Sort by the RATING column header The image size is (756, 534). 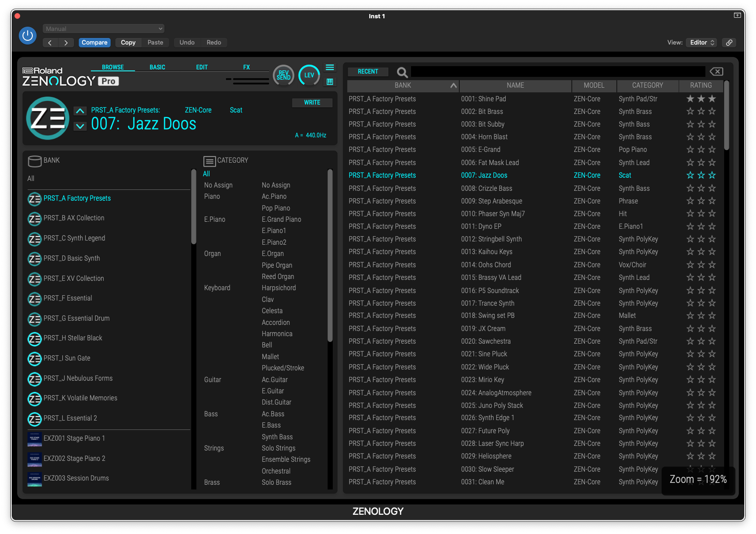click(701, 85)
